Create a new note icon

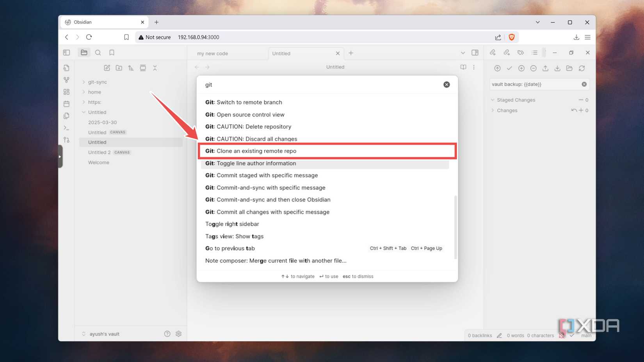[x=107, y=68]
